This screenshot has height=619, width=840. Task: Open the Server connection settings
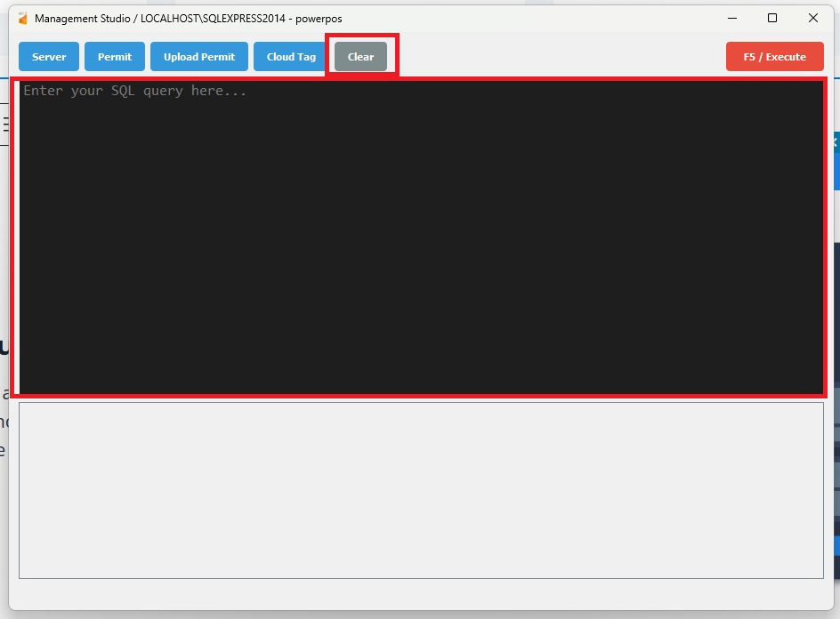click(x=49, y=57)
